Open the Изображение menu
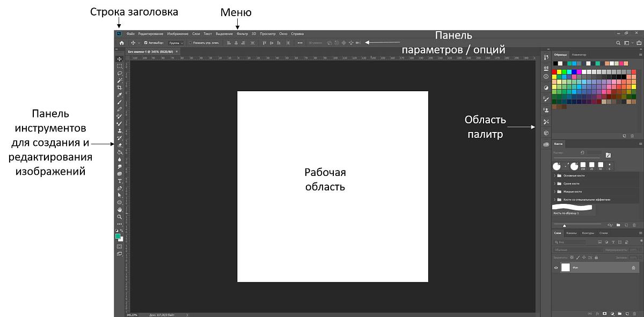The image size is (644, 317). click(x=178, y=34)
